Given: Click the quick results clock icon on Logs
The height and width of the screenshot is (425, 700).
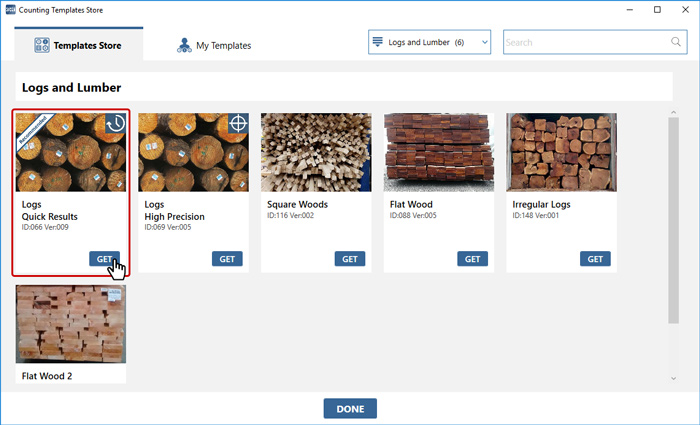Looking at the screenshot, I should tap(116, 123).
